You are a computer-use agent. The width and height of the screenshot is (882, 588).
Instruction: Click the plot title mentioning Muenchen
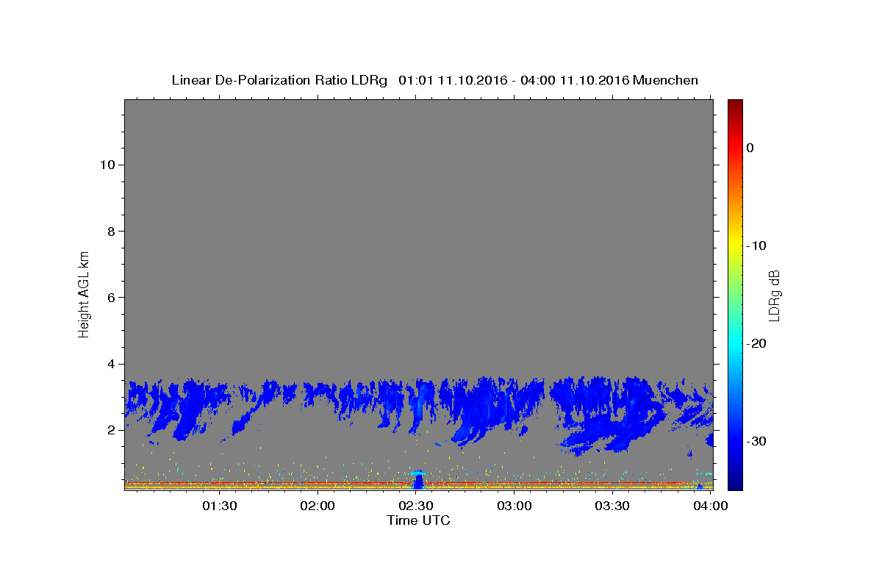(x=434, y=80)
